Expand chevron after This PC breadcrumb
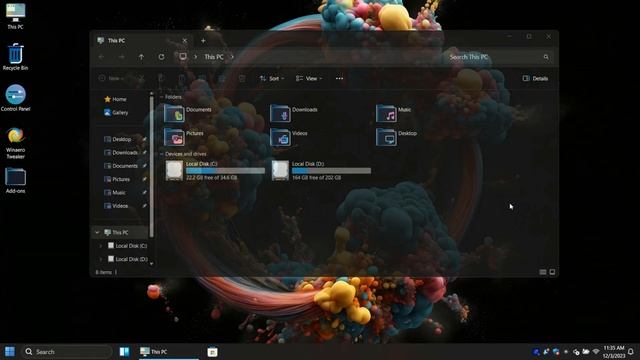This screenshot has width=640, height=360. click(x=232, y=57)
